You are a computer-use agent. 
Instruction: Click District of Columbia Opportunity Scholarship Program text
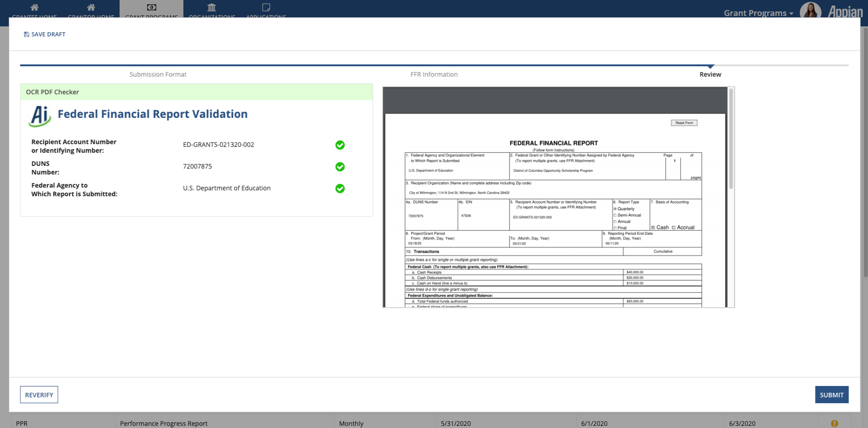click(553, 171)
